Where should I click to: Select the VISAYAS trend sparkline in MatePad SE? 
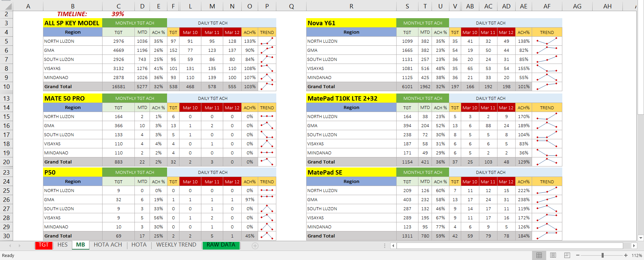click(x=547, y=218)
